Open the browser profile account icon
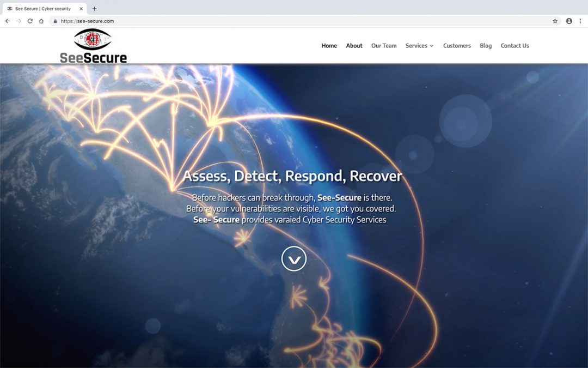The height and width of the screenshot is (368, 588). [x=569, y=21]
